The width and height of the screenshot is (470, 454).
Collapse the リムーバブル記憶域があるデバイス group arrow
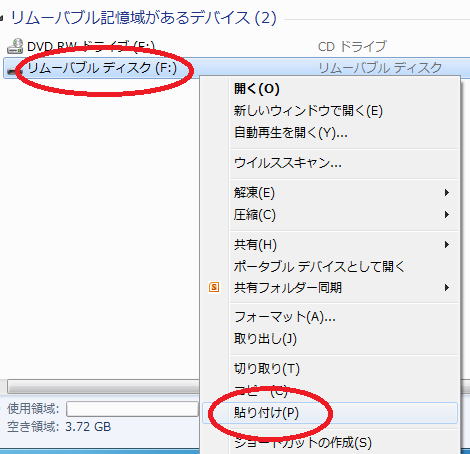2,18
